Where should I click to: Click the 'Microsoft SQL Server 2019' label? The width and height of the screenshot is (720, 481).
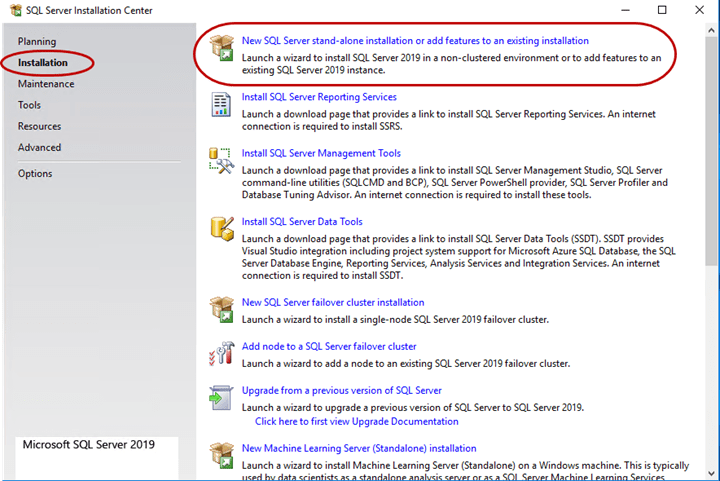[x=89, y=444]
